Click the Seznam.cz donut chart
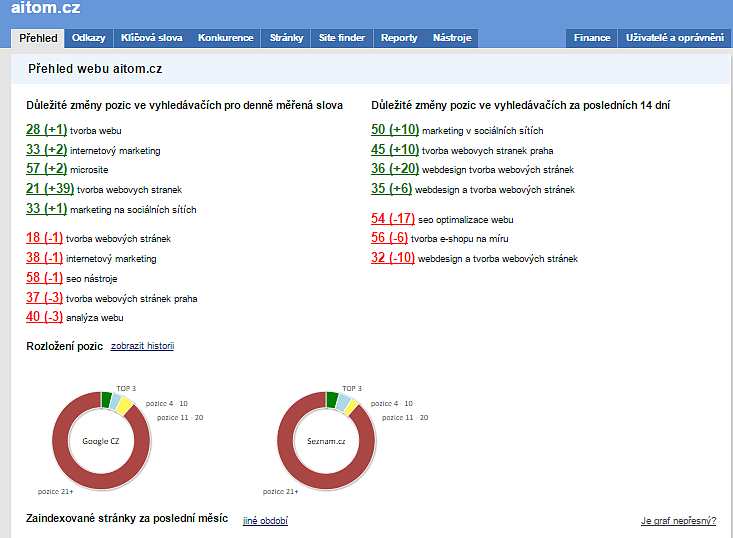Image resolution: width=733 pixels, height=538 pixels. pos(325,440)
